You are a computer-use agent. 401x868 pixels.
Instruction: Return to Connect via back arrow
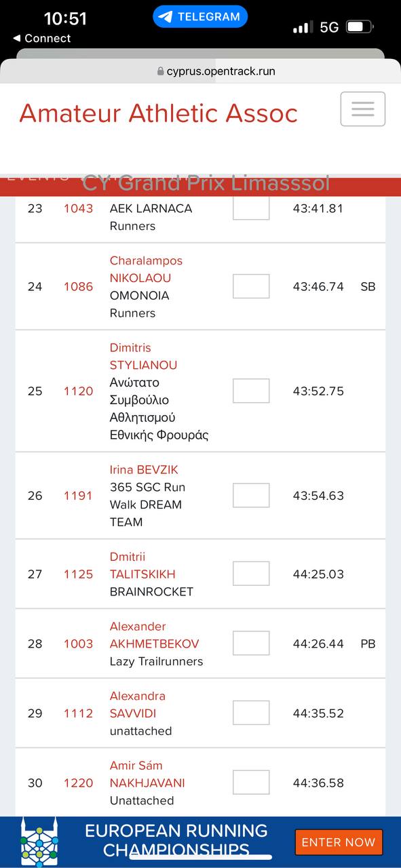click(41, 39)
